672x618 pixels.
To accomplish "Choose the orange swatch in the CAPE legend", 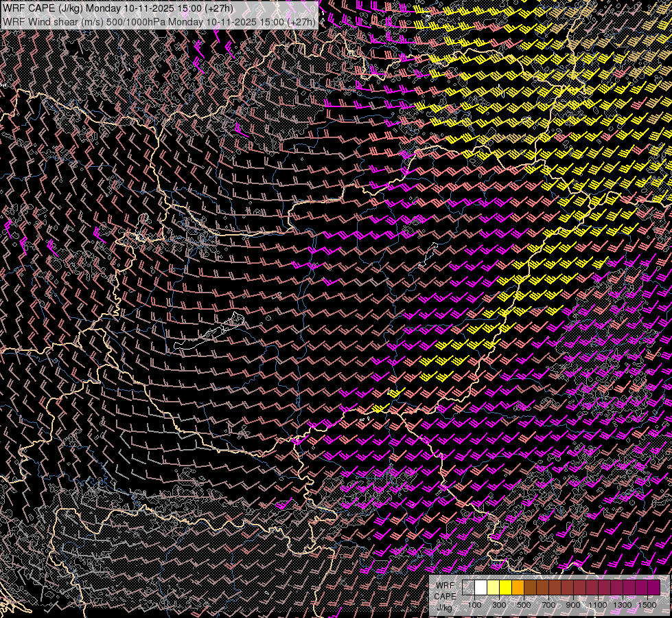I will (x=518, y=587).
